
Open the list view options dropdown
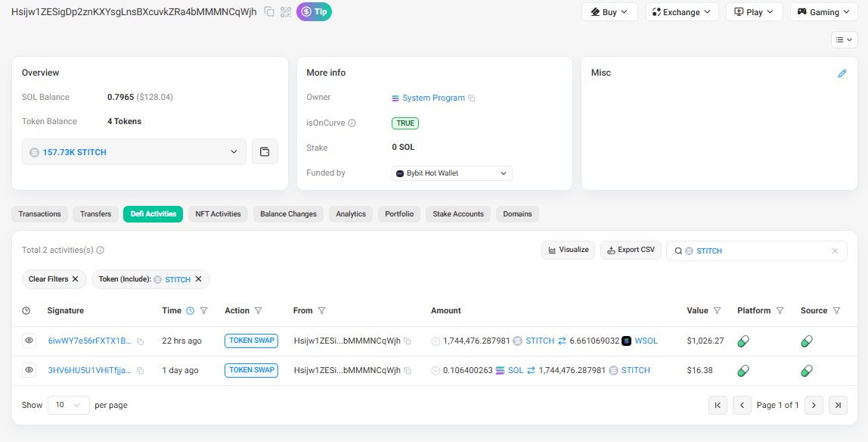845,40
